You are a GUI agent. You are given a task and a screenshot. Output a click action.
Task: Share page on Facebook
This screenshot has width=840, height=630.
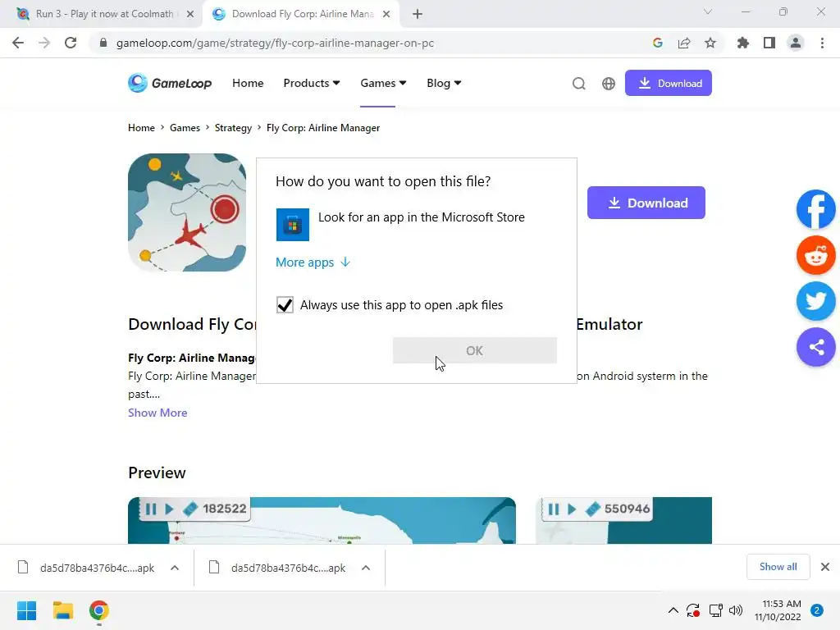click(815, 209)
